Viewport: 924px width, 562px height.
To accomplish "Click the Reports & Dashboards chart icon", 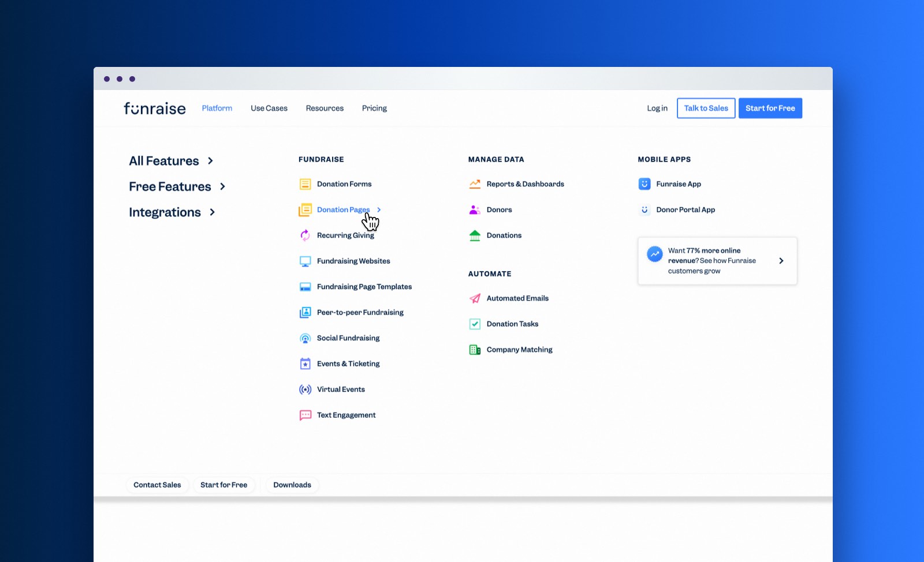I will coord(475,184).
